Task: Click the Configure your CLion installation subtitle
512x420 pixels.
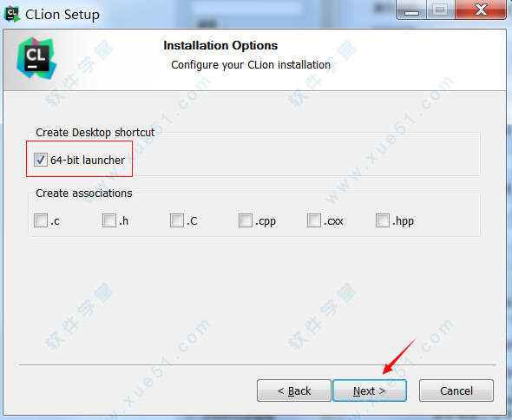Action: (x=251, y=65)
